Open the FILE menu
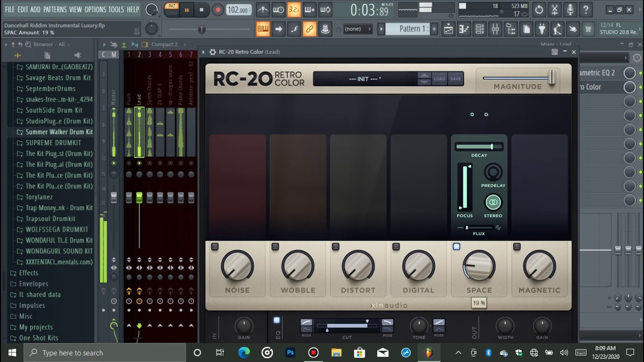 point(10,10)
